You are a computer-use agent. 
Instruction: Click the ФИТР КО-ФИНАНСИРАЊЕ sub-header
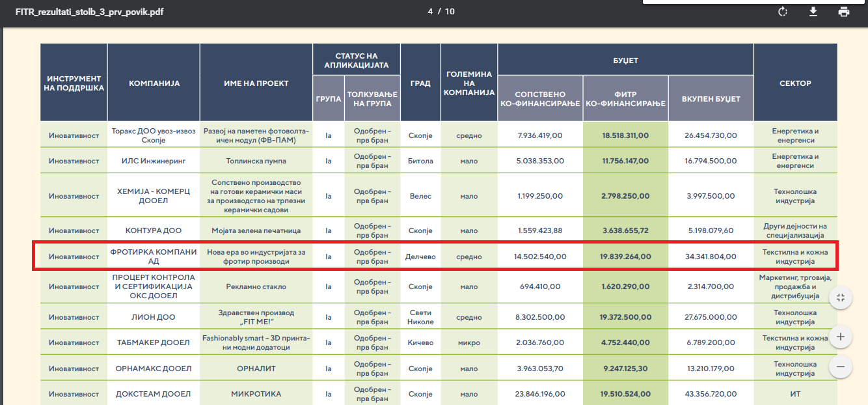click(625, 98)
